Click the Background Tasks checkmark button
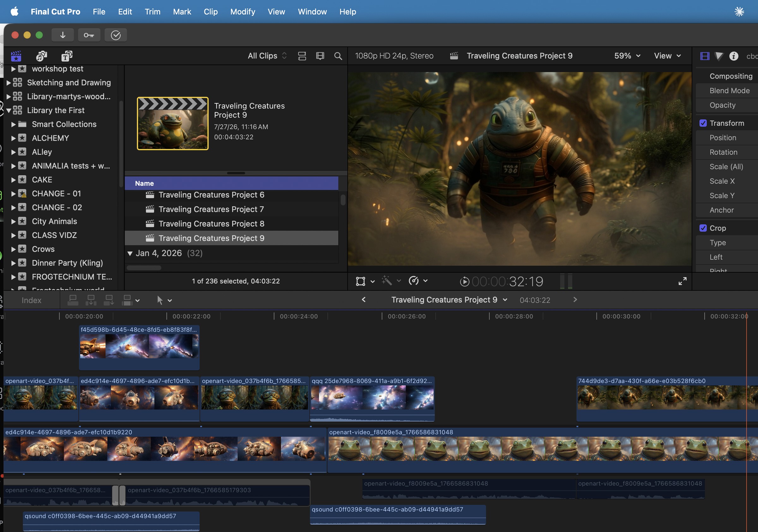 pyautogui.click(x=116, y=35)
